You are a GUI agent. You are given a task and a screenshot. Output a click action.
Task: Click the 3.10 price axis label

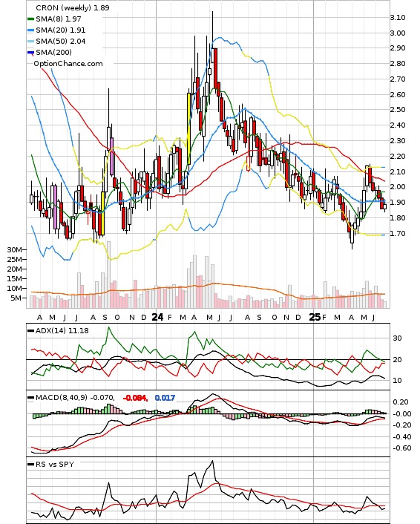click(x=398, y=17)
